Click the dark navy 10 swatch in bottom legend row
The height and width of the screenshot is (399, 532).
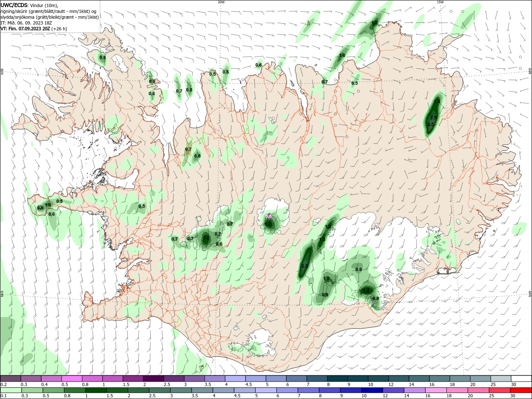click(371, 390)
